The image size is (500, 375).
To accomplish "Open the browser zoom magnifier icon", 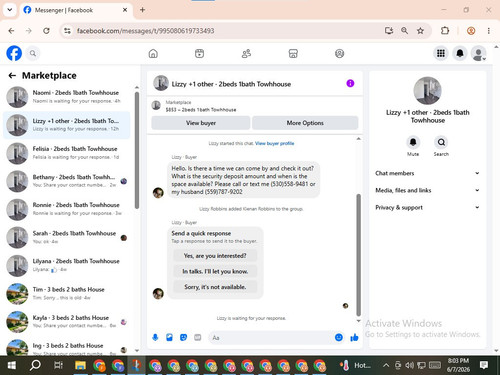I will (x=404, y=31).
